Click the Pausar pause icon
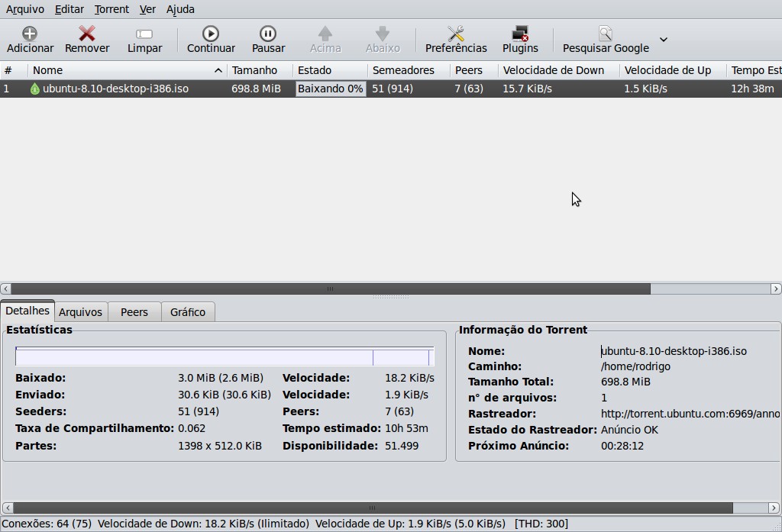Image resolution: width=782 pixels, height=532 pixels. click(268, 34)
